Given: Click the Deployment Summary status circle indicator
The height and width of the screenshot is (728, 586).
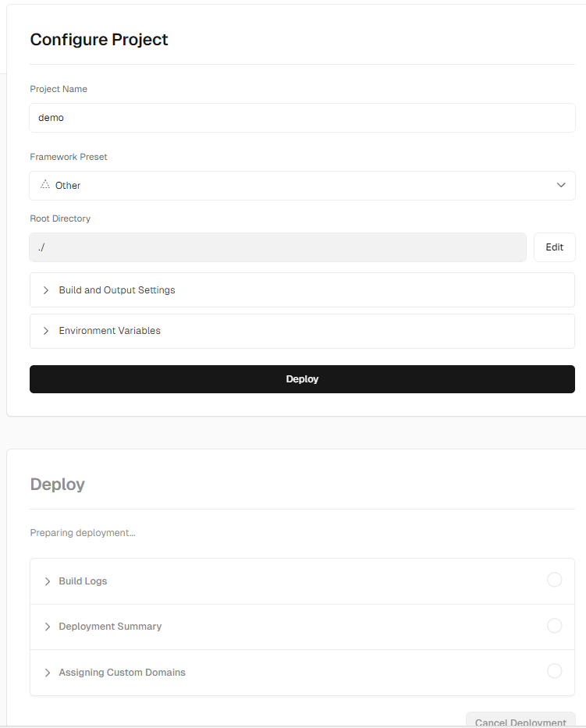Looking at the screenshot, I should point(554,626).
